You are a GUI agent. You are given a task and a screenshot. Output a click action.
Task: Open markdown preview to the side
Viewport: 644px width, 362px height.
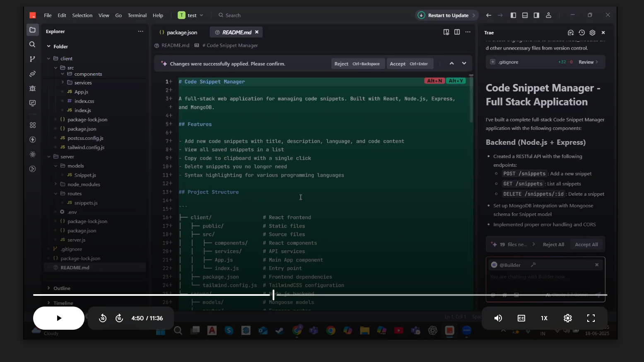[446, 32]
